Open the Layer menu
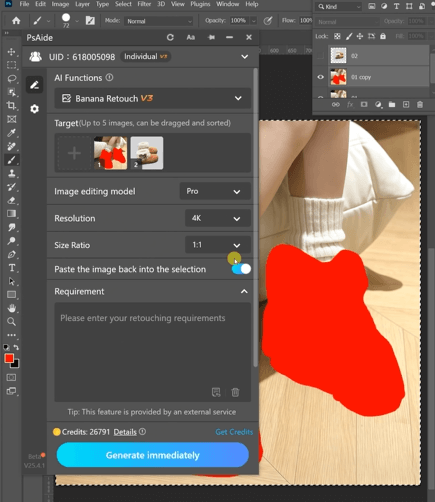 coord(82,4)
